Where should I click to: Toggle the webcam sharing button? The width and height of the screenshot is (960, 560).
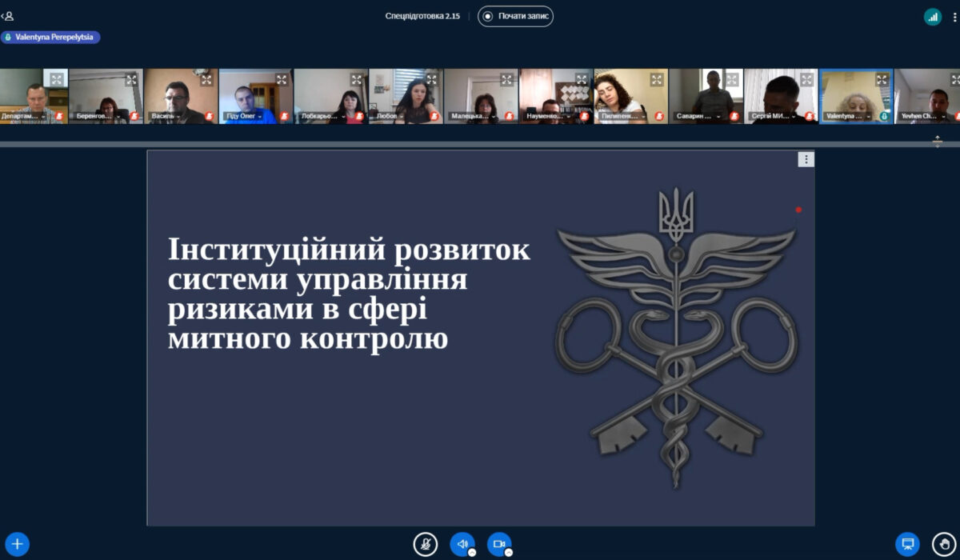point(499,544)
